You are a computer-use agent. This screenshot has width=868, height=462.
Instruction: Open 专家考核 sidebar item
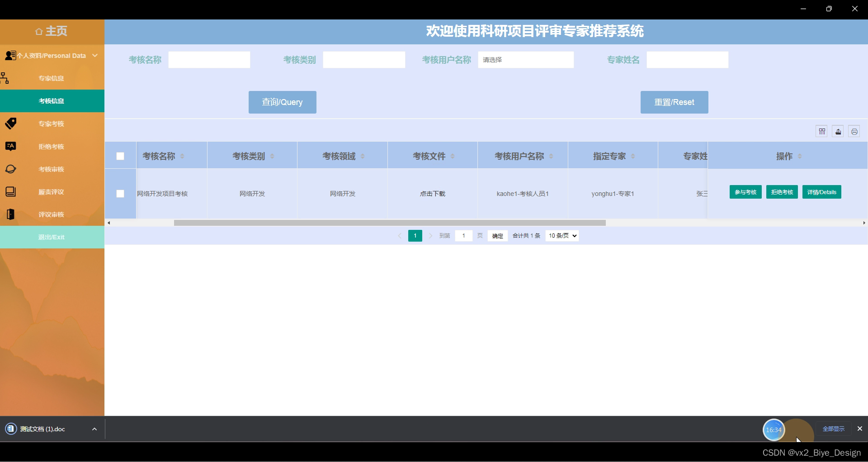point(51,124)
